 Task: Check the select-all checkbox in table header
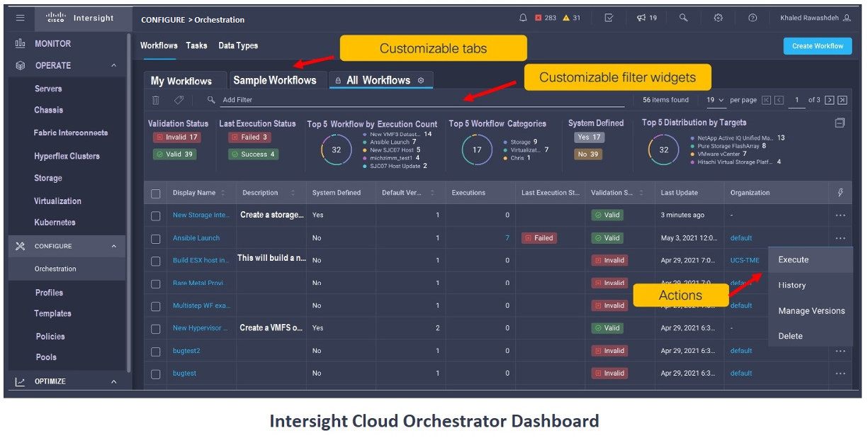point(156,193)
